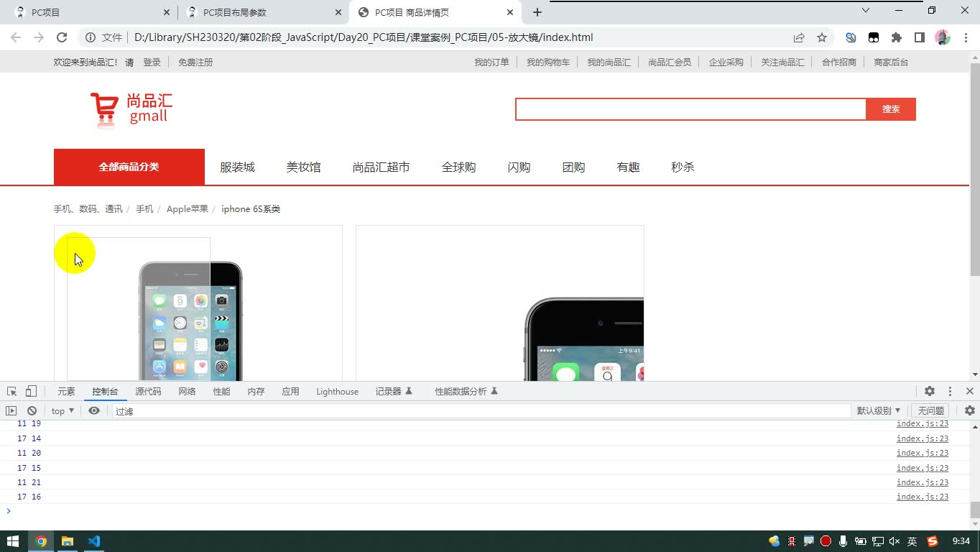Clear the console with the ban icon

coord(32,410)
